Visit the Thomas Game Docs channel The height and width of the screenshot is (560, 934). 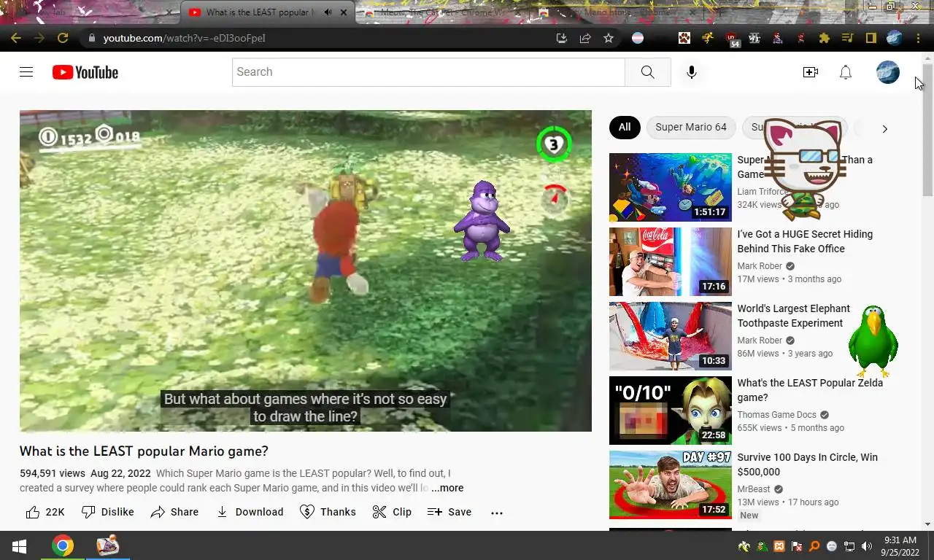click(x=776, y=415)
